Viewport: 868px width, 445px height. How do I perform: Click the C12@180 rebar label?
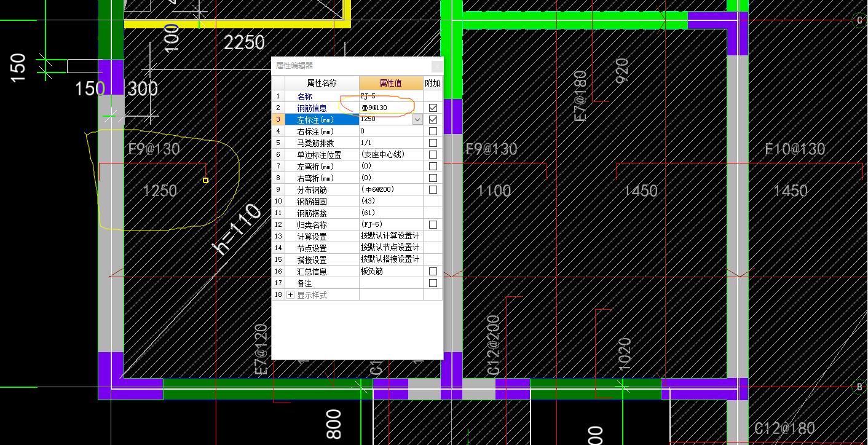785,428
